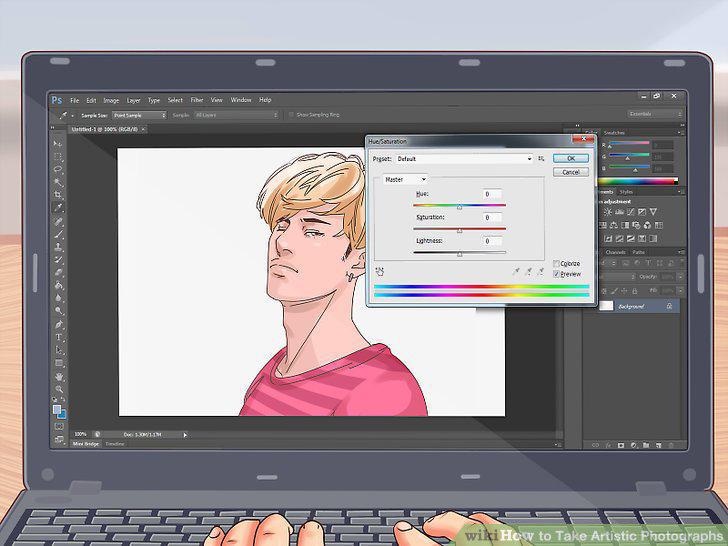Select the Brush tool

[58, 235]
